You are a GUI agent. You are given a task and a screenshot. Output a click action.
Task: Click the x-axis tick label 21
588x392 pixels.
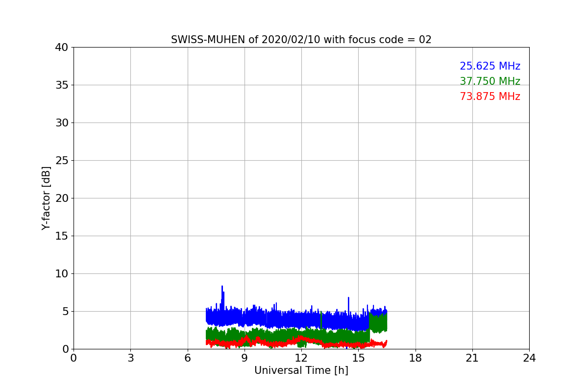point(472,358)
